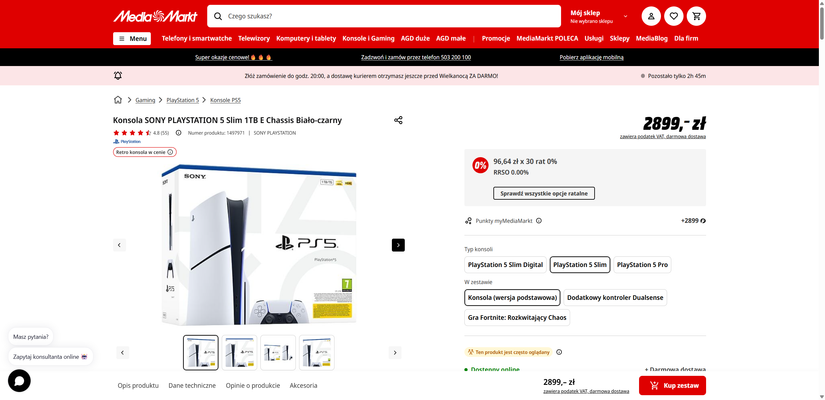Go to Akcesoria tab
The image size is (825, 400).
[303, 386]
